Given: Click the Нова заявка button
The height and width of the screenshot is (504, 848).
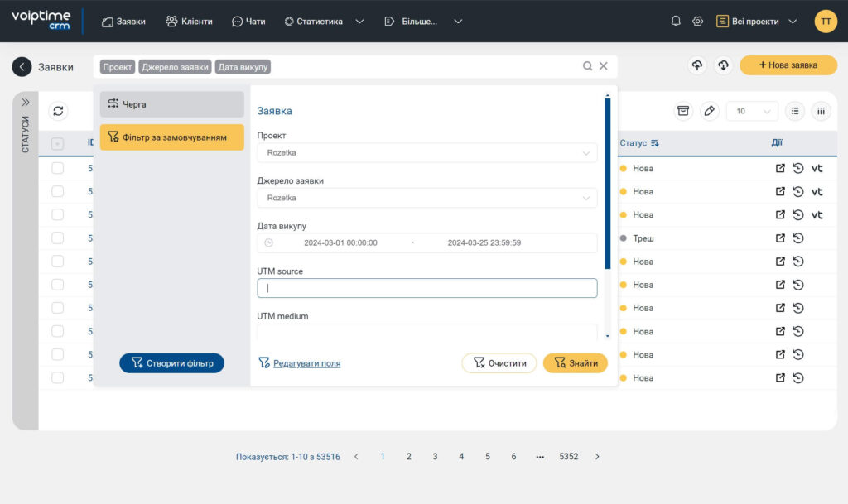Looking at the screenshot, I should point(788,65).
